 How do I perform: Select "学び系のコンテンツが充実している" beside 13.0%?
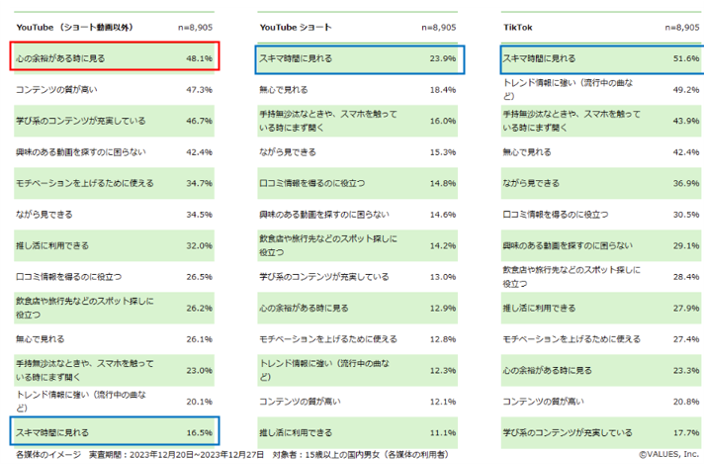click(x=324, y=277)
